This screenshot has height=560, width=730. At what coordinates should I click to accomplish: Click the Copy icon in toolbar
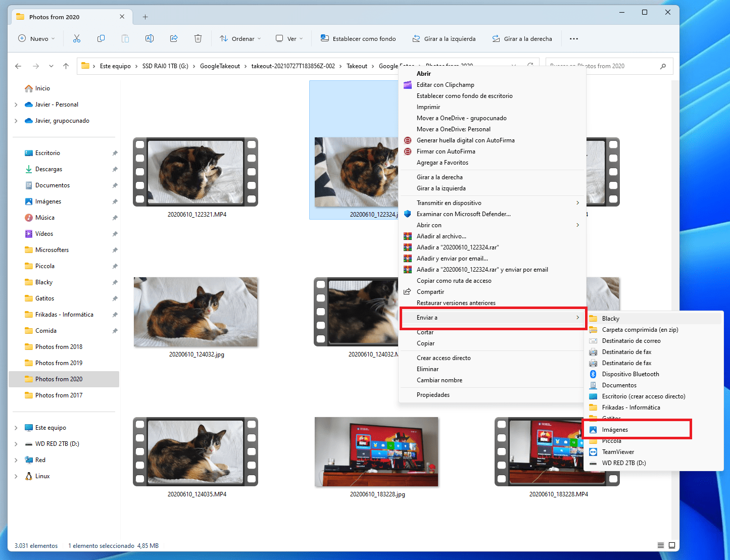coord(101,38)
